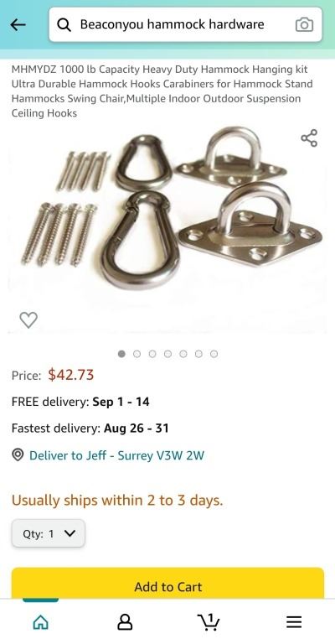Select fourth product image dot
The image size is (335, 644).
167,354
